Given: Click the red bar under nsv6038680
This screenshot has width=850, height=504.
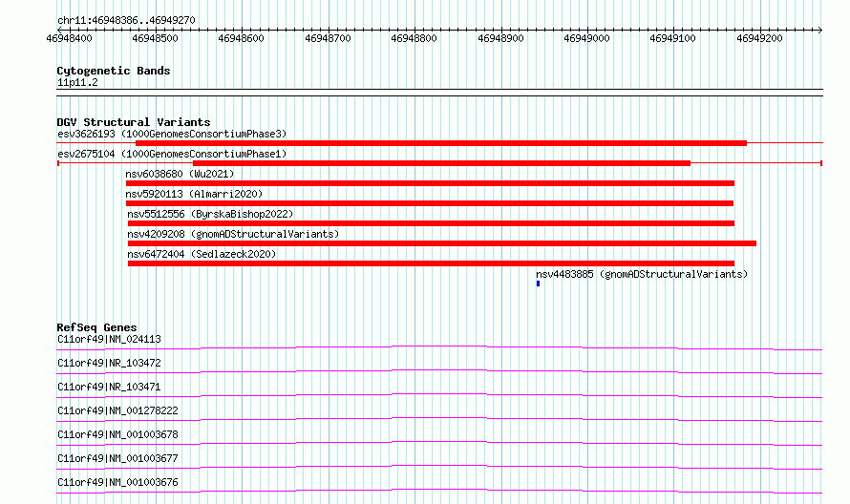Looking at the screenshot, I should click(x=430, y=183).
